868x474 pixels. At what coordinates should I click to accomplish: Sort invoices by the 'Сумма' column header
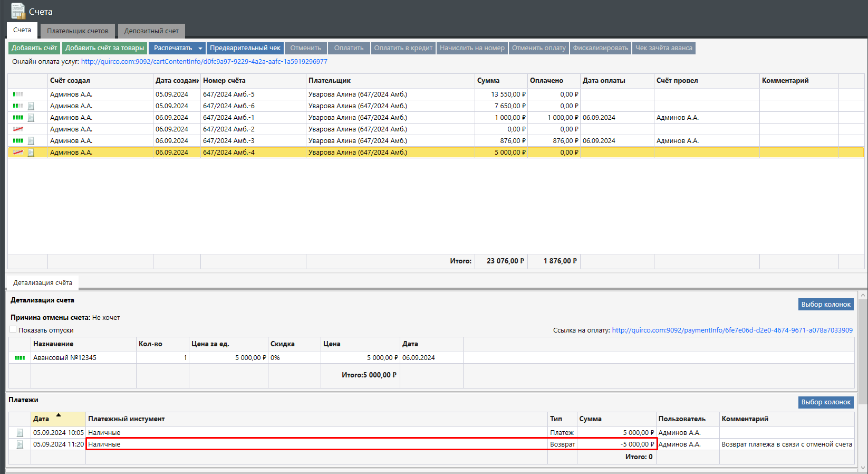point(488,81)
